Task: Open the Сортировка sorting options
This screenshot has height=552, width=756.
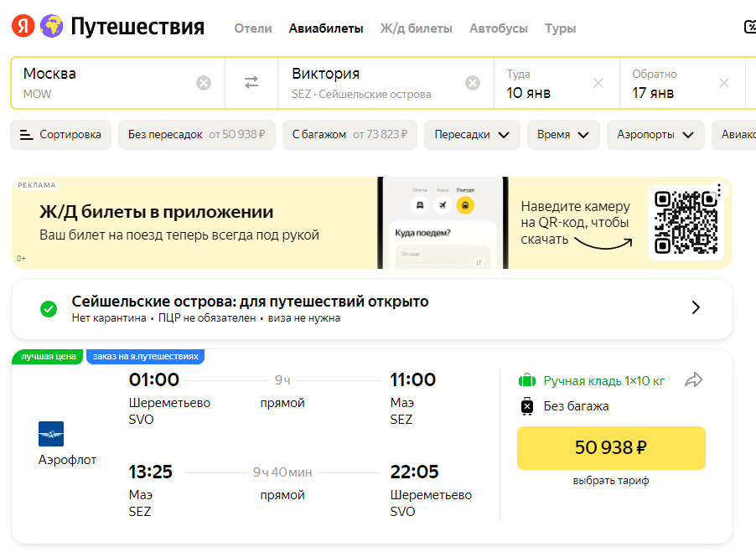Action: pos(60,134)
